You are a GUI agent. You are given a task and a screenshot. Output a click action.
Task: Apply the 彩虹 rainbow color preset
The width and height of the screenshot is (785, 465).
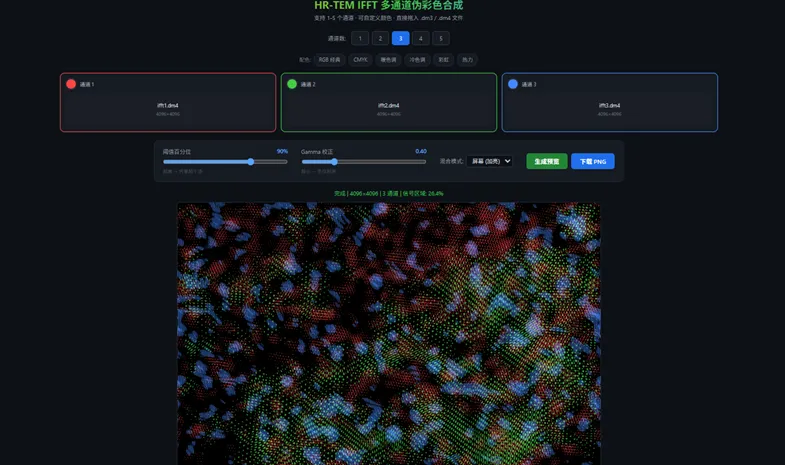pyautogui.click(x=444, y=60)
